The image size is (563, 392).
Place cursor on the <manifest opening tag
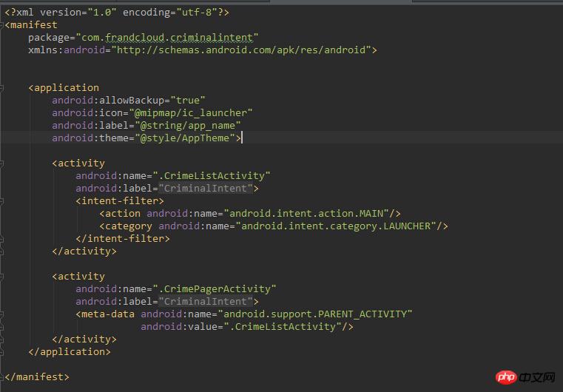(31, 24)
